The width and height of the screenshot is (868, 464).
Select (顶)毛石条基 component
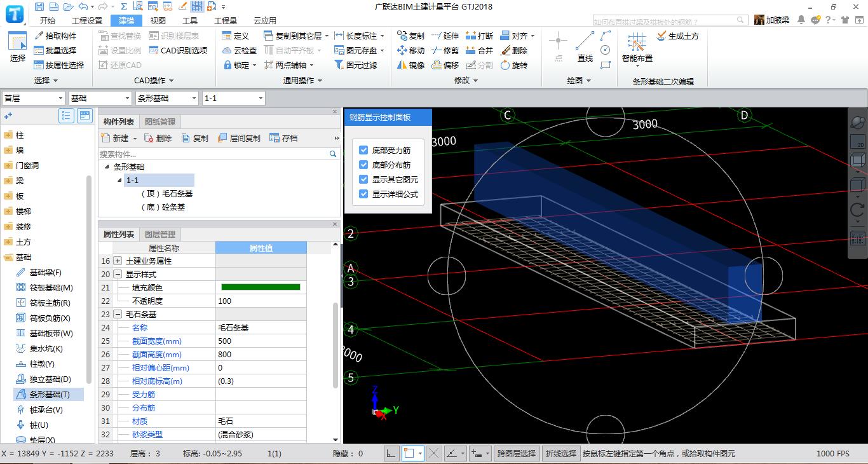[166, 193]
